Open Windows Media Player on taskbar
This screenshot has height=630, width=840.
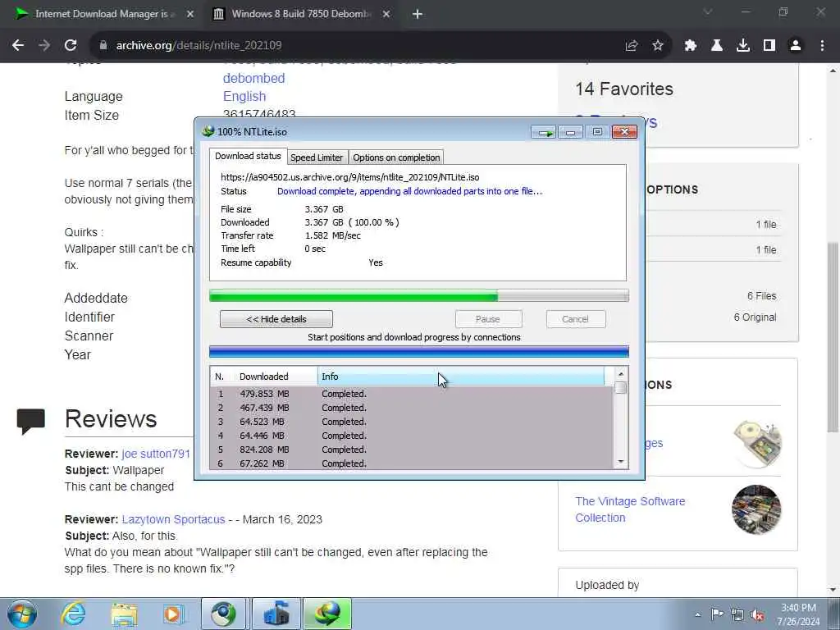[x=174, y=614]
